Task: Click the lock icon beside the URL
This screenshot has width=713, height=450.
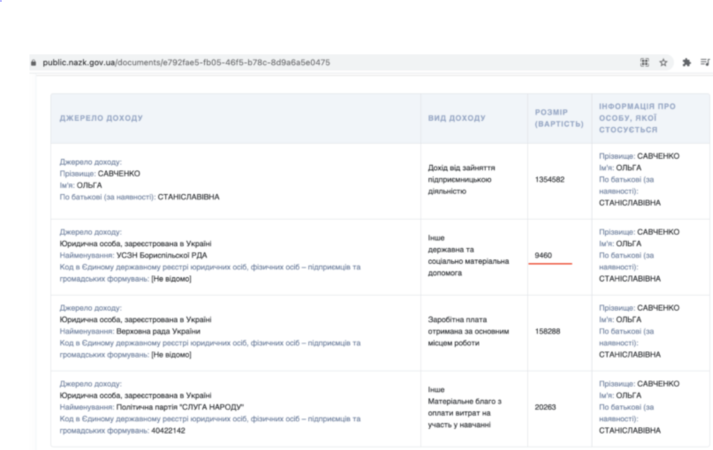Action: click(35, 62)
